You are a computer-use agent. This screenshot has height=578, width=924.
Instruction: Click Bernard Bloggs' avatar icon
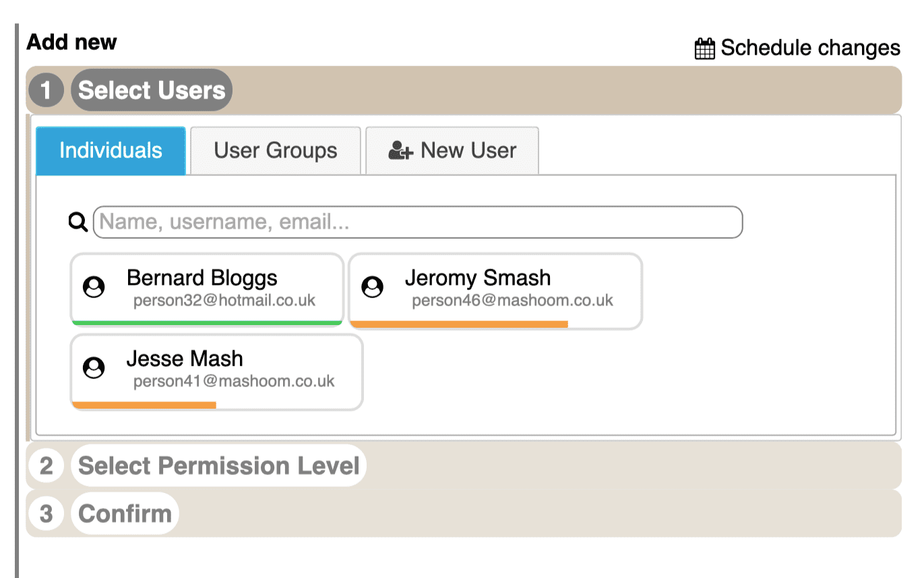(x=94, y=287)
